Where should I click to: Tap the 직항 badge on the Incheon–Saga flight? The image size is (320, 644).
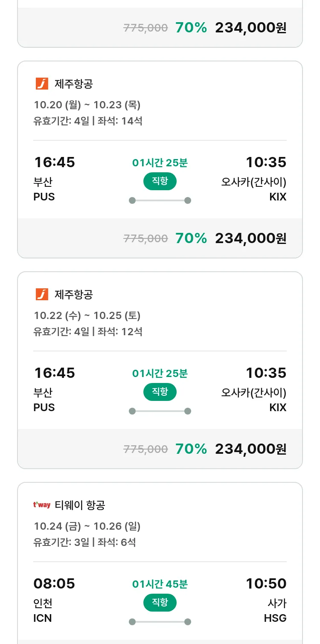(x=160, y=603)
